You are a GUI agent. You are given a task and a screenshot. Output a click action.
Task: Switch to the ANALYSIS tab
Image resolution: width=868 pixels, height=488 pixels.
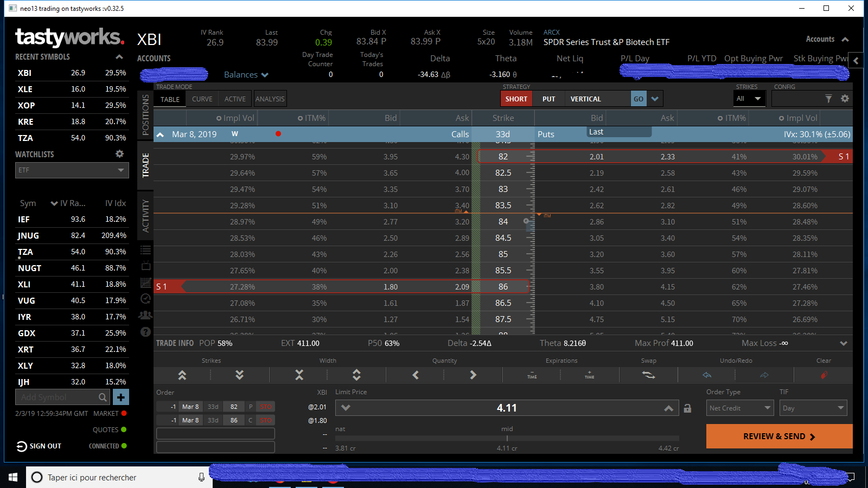click(x=270, y=99)
